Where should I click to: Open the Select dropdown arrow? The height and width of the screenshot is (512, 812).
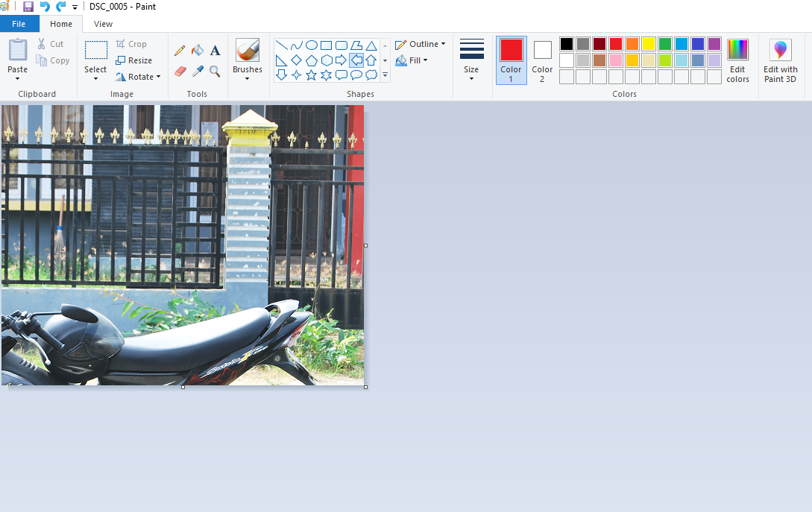tap(95, 79)
